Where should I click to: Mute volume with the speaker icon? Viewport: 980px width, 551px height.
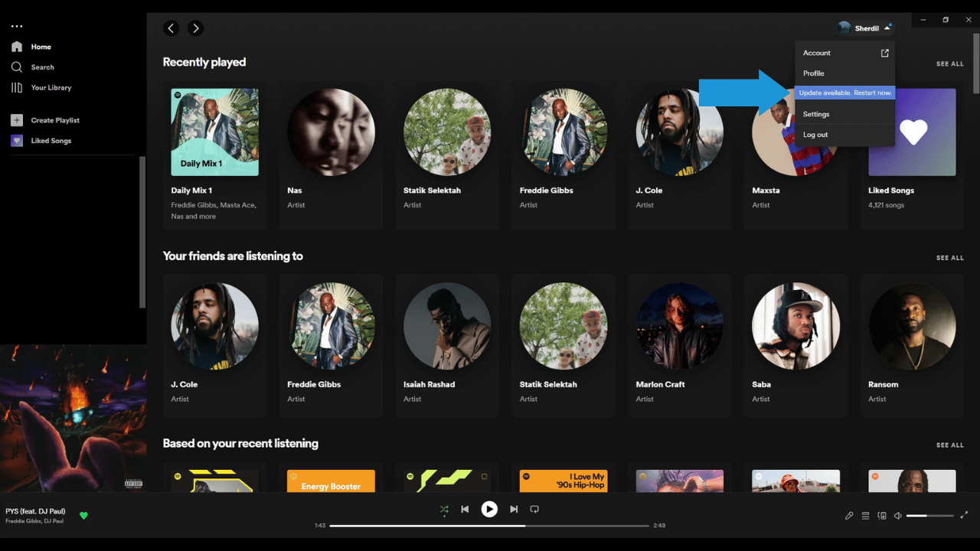898,516
